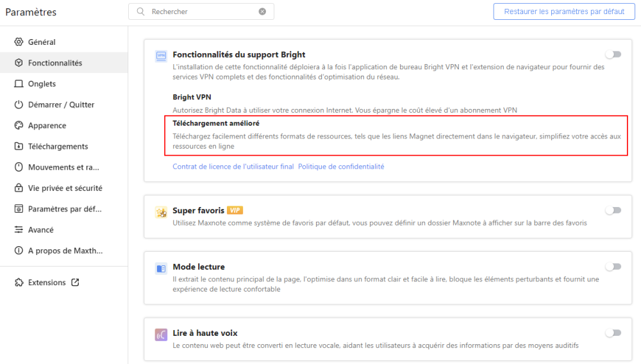This screenshot has height=364, width=641.
Task: Toggle Lire à haute voix on
Action: pos(613,333)
